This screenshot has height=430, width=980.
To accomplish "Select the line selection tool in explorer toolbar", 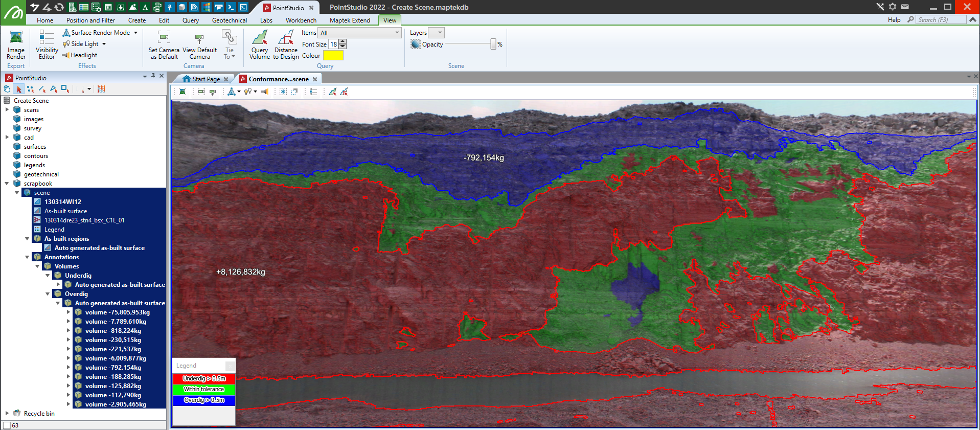I will (x=42, y=89).
